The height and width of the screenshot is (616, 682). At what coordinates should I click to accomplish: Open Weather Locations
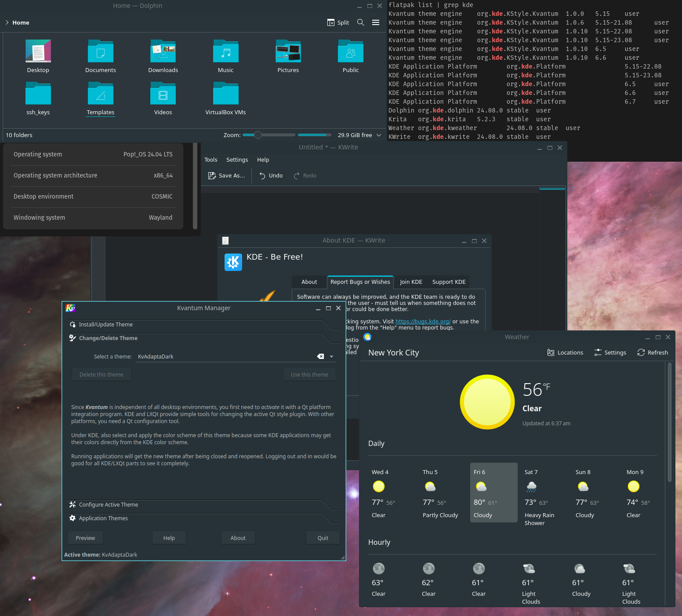pyautogui.click(x=565, y=352)
